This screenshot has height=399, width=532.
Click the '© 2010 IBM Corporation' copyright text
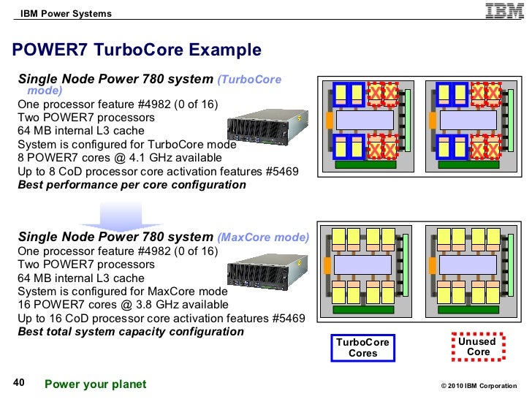coord(479,386)
